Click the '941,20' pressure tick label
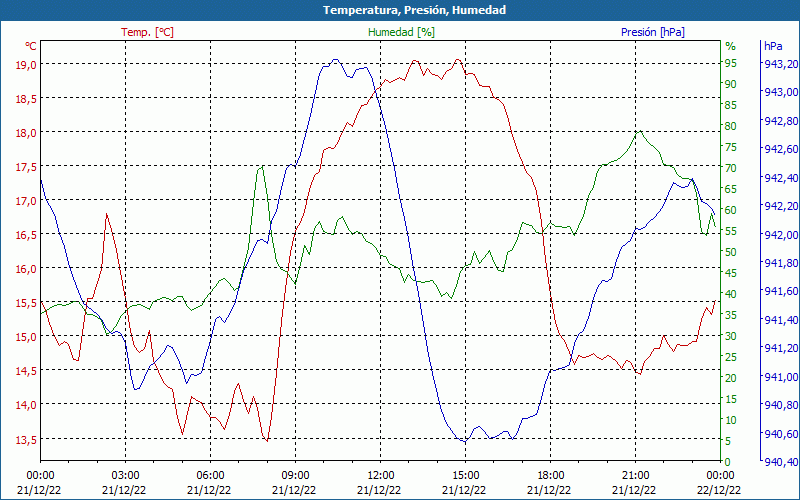 coord(781,348)
